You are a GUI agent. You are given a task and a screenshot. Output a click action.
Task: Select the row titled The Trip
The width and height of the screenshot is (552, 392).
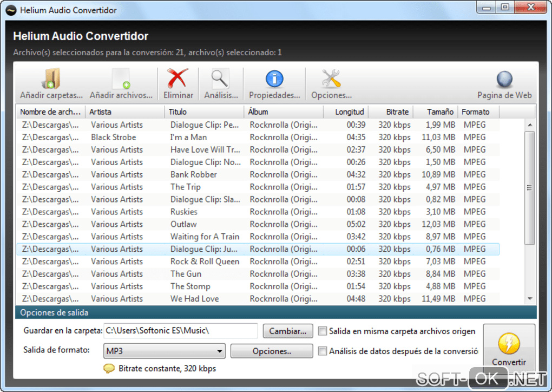(x=258, y=187)
